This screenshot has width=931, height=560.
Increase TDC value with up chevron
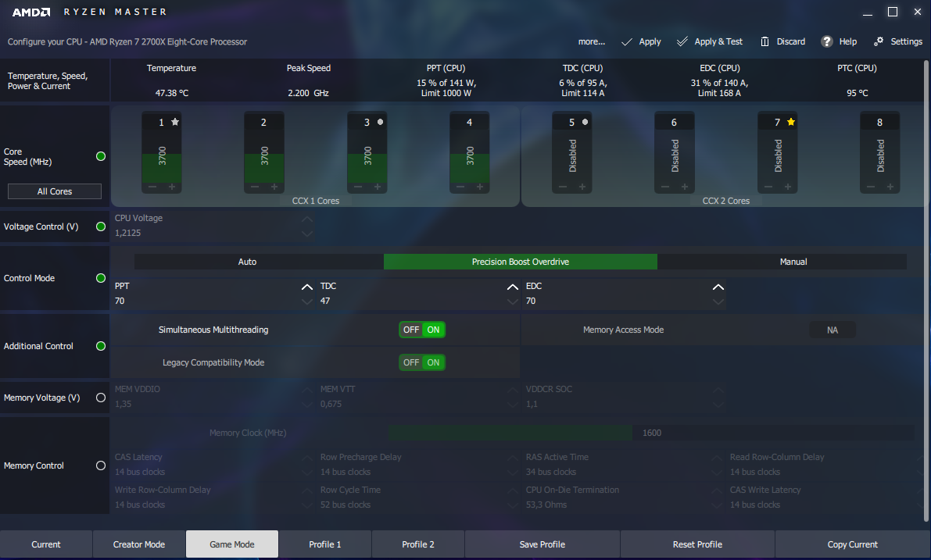[513, 287]
